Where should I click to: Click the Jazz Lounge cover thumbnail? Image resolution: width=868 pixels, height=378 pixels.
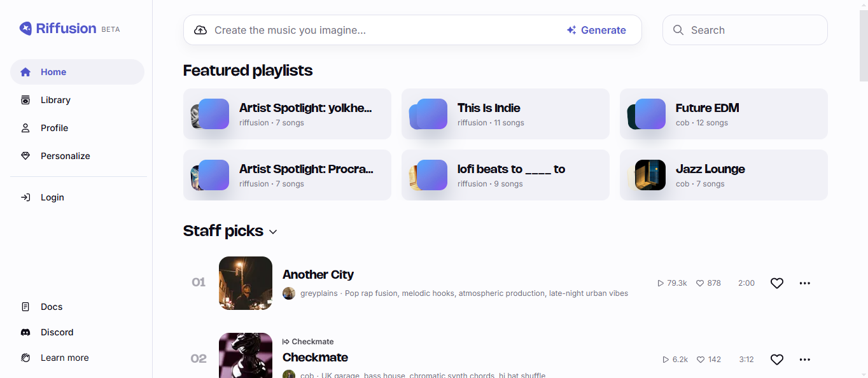(x=650, y=175)
